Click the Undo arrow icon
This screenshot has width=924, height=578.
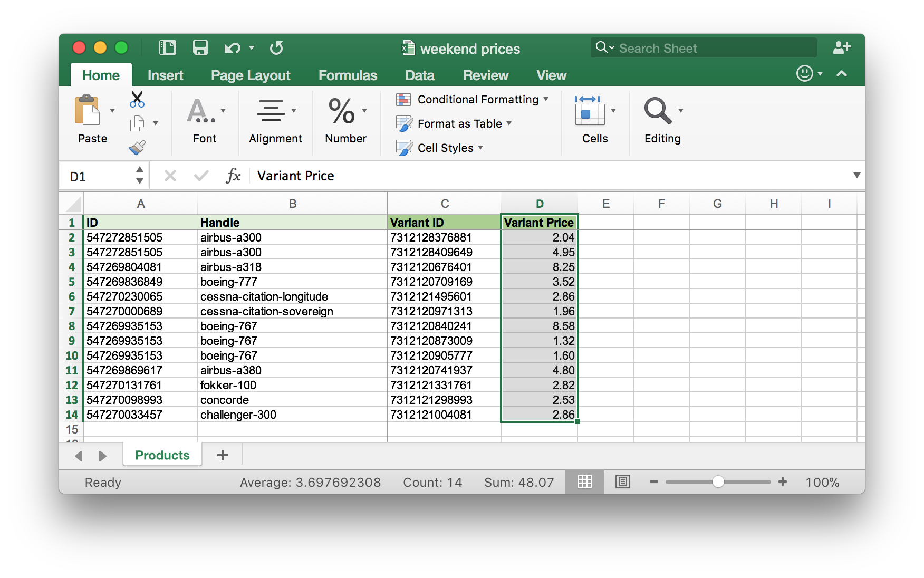pyautogui.click(x=232, y=48)
